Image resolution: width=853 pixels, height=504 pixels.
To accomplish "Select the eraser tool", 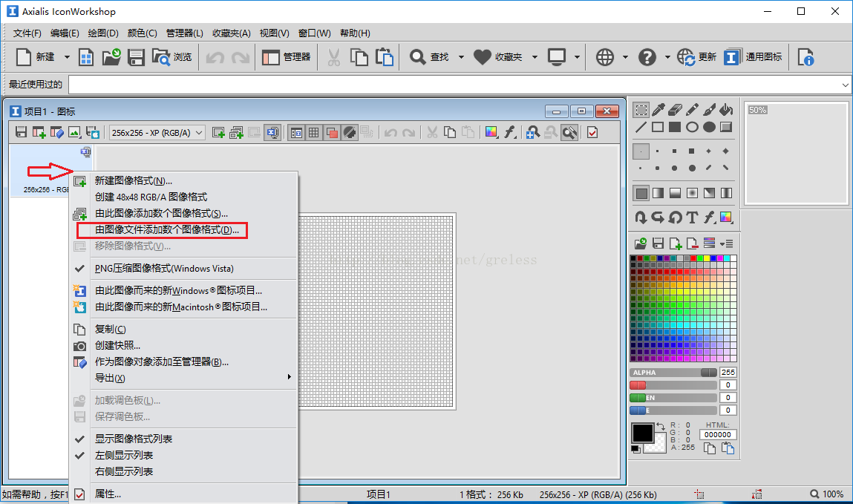I will click(x=675, y=111).
